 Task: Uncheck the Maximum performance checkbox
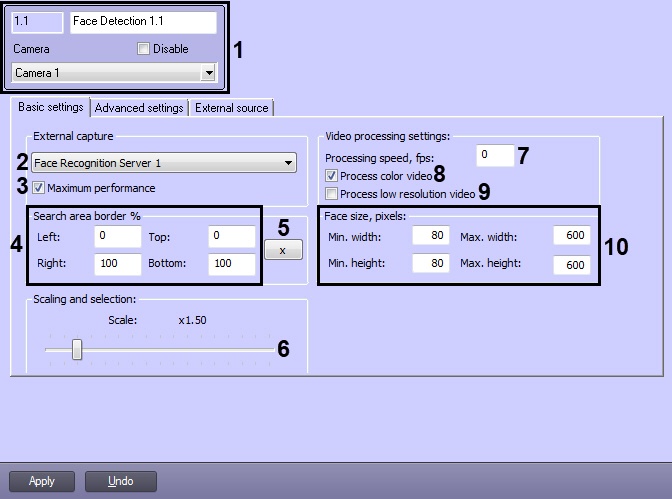pyautogui.click(x=39, y=188)
